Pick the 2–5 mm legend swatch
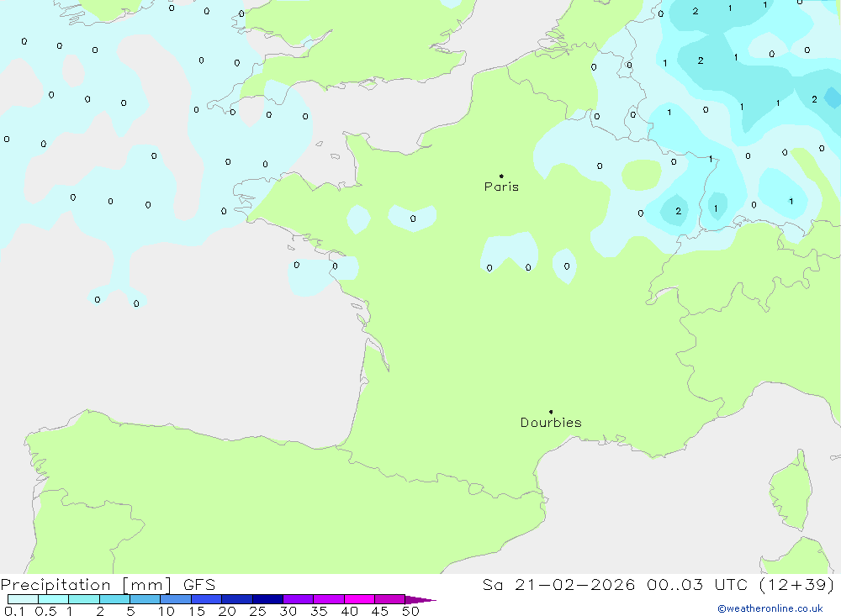The width and height of the screenshot is (841, 616). tap(114, 599)
